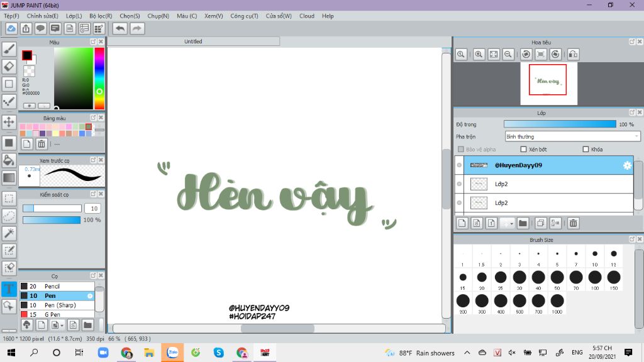Screen dimensions: 644x362
Task: Toggle visibility of @HuyenDayy09 layer
Action: (x=459, y=165)
